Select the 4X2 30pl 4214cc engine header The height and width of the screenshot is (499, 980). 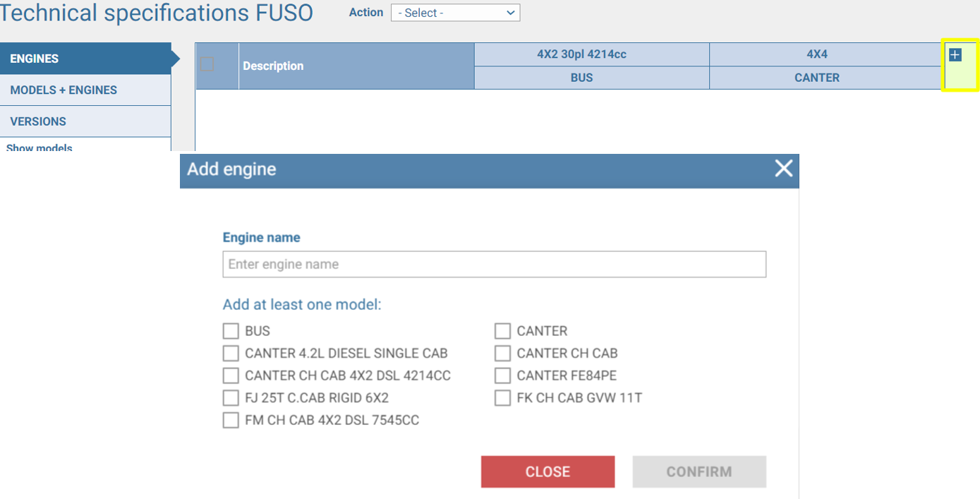(592, 54)
